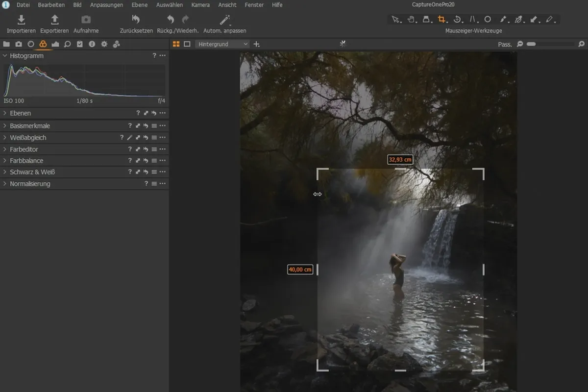Open Histogramm panel three-dot options
Screen dimensions: 588x392
(x=163, y=56)
